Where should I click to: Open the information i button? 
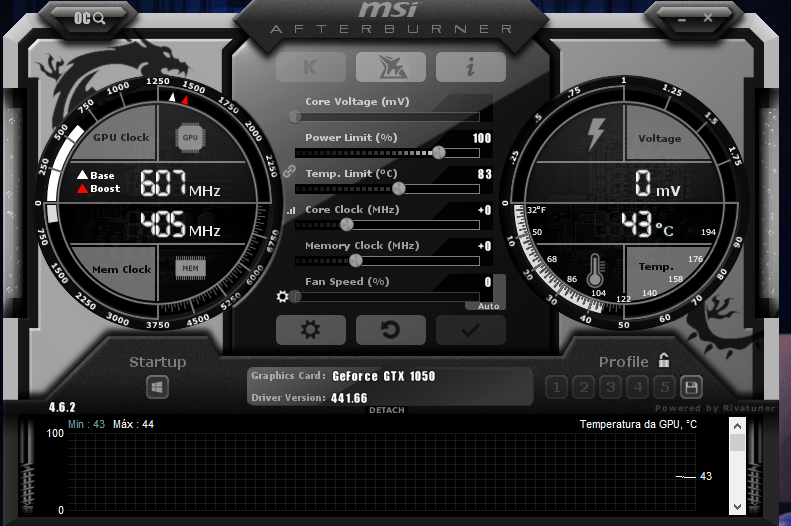pyautogui.click(x=471, y=67)
